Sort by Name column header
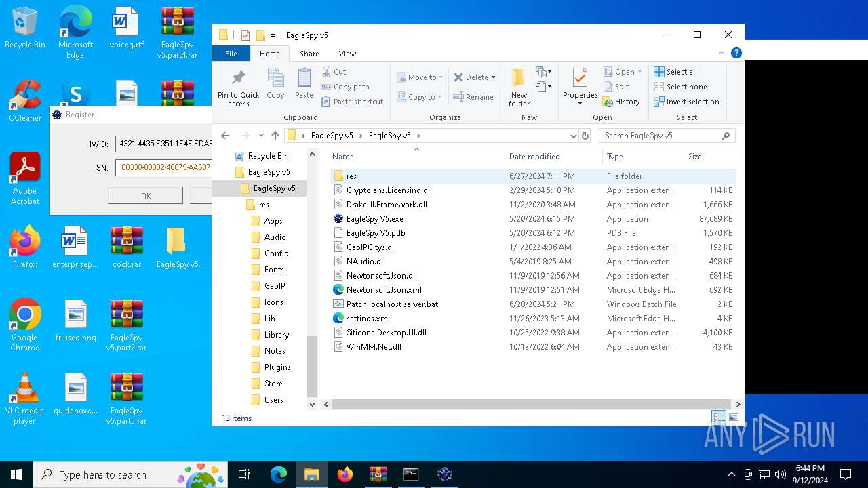Viewport: 868px width, 488px height. click(x=416, y=157)
